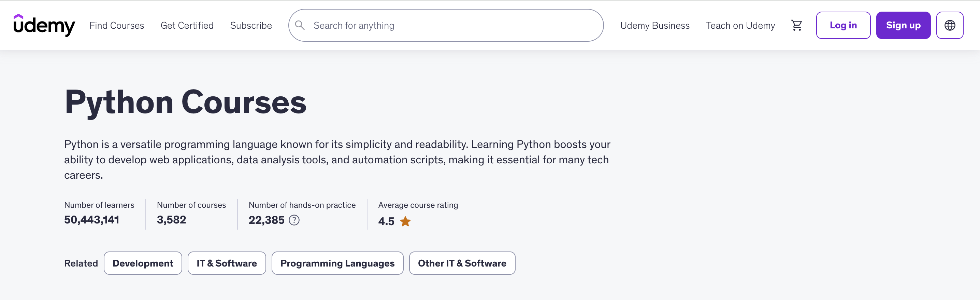Choose the IT & Software related topic
The image size is (980, 300).
pyautogui.click(x=226, y=263)
